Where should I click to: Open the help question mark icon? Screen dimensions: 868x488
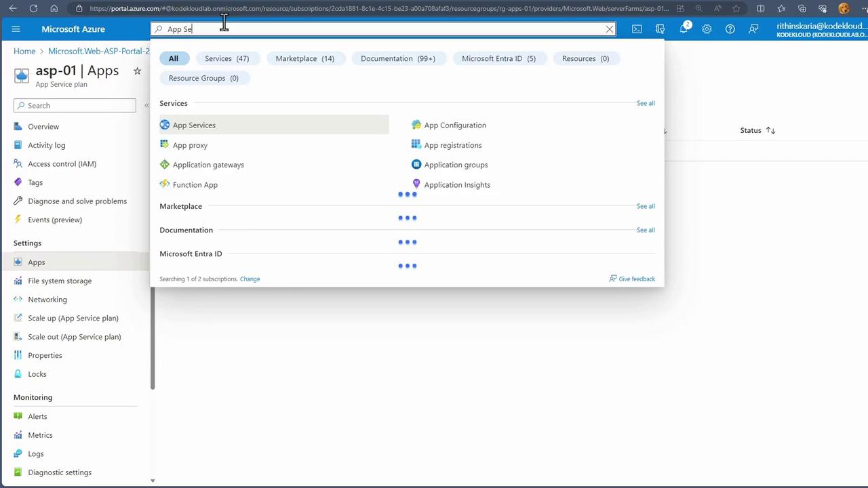730,29
